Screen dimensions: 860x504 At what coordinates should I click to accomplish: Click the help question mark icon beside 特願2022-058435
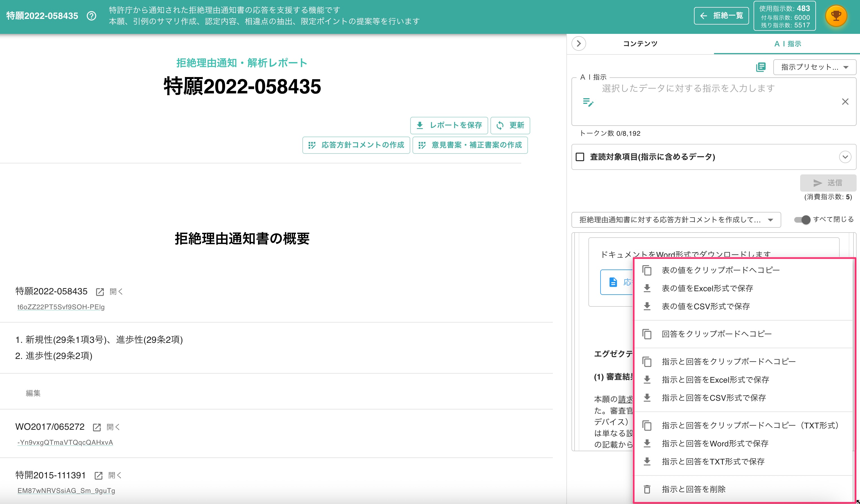pos(91,16)
